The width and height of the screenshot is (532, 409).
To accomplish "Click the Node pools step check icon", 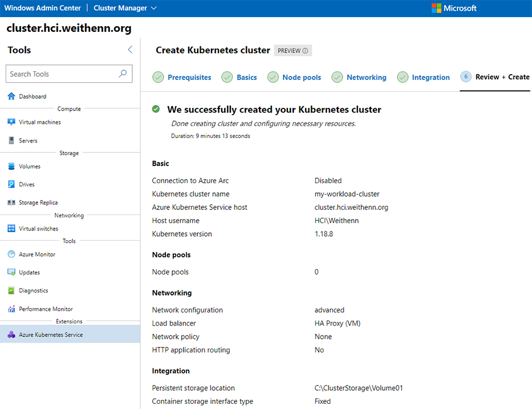I will tap(273, 78).
